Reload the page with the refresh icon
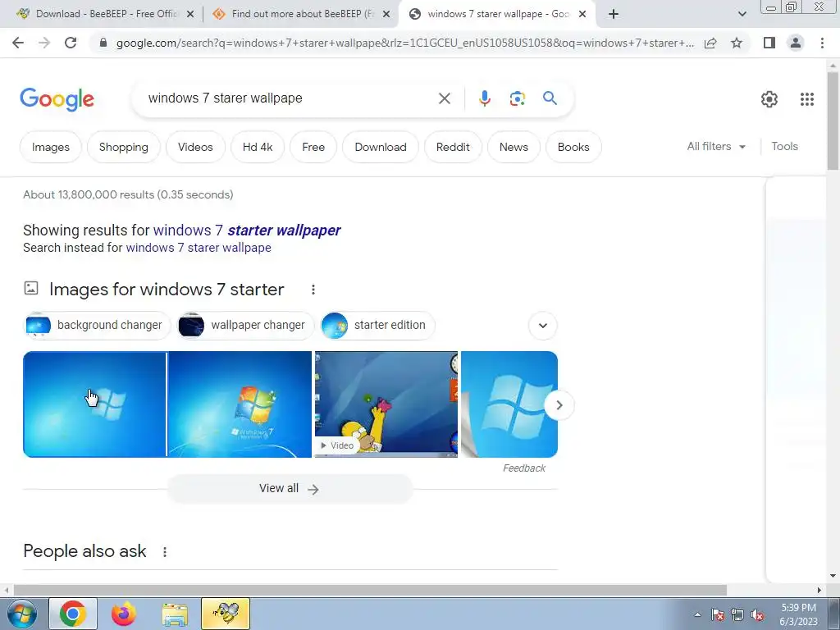 tap(71, 43)
